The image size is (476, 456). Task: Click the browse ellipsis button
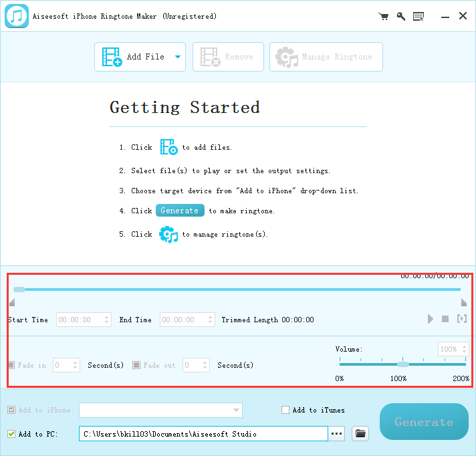[x=336, y=434]
